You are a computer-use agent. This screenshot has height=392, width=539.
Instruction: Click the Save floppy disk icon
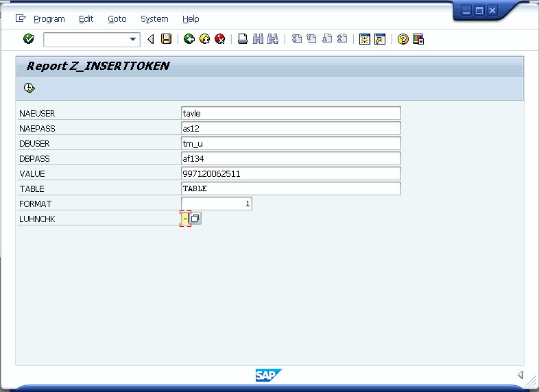click(x=167, y=39)
